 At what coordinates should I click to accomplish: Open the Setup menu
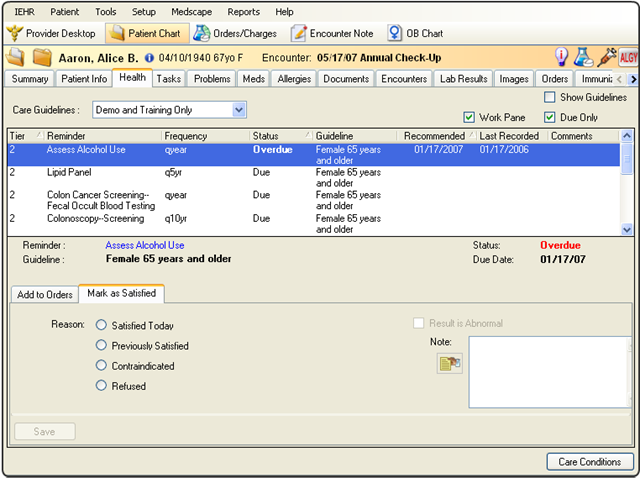[x=144, y=12]
